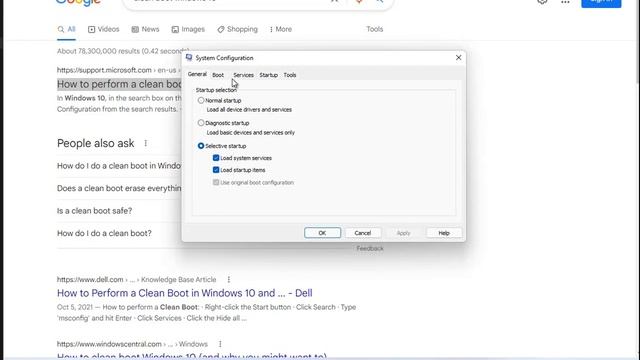Switch to the General tab
Viewport: 640px width, 360px height.
pyautogui.click(x=197, y=74)
